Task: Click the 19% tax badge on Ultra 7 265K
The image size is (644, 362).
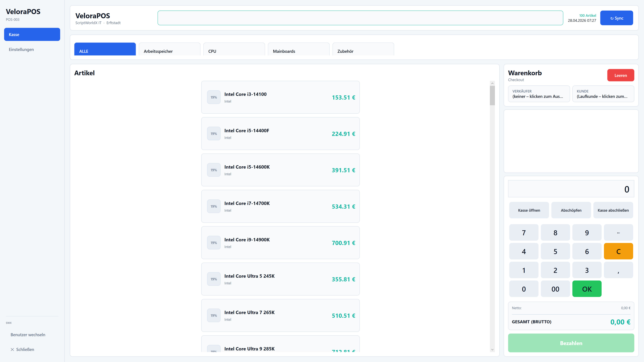Action: point(214,315)
